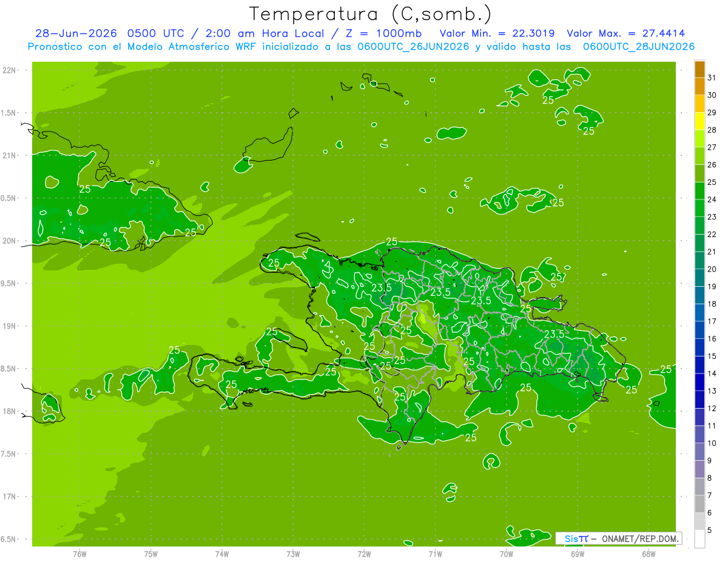The width and height of the screenshot is (728, 562).
Task: Pick the legend swatch between 27 and 28
Action: pos(699,138)
